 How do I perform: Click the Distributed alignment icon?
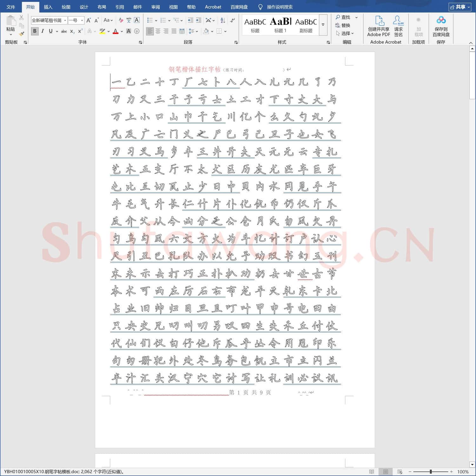(x=182, y=31)
